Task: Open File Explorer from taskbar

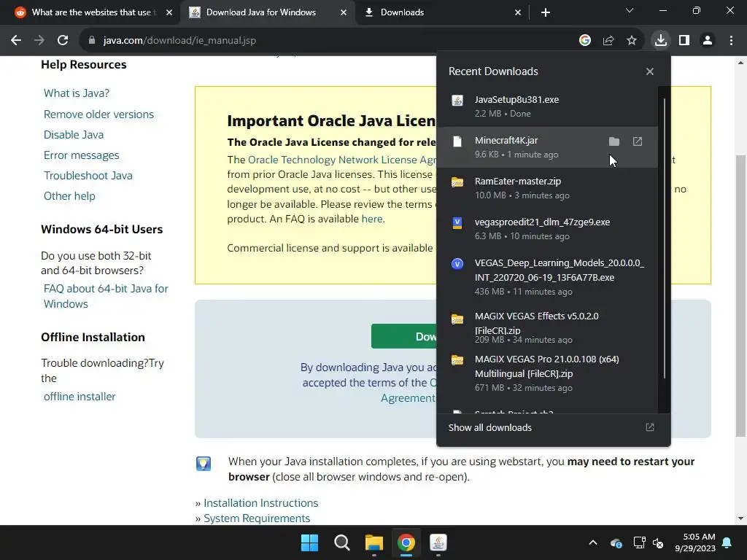Action: 374,542
